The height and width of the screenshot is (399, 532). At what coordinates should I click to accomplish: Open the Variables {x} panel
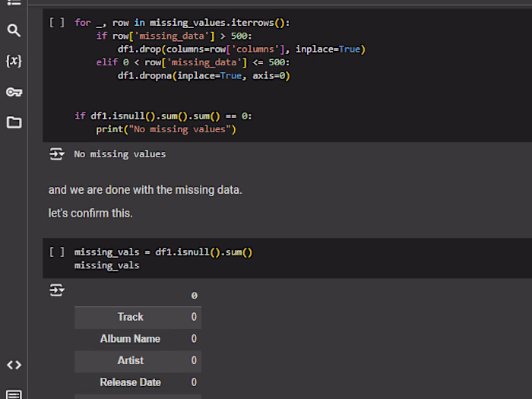[14, 61]
